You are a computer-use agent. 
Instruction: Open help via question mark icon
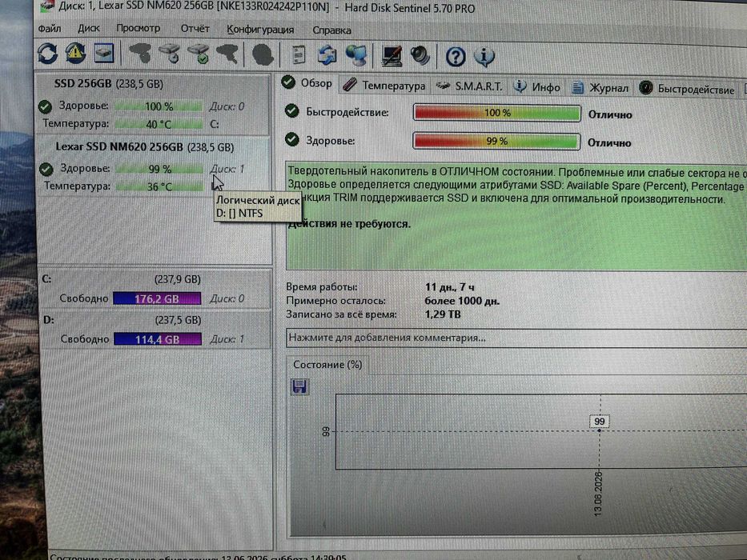[456, 57]
